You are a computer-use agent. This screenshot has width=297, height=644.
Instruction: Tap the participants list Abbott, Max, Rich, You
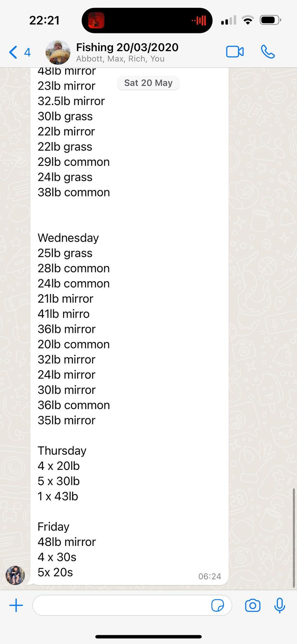pyautogui.click(x=120, y=59)
